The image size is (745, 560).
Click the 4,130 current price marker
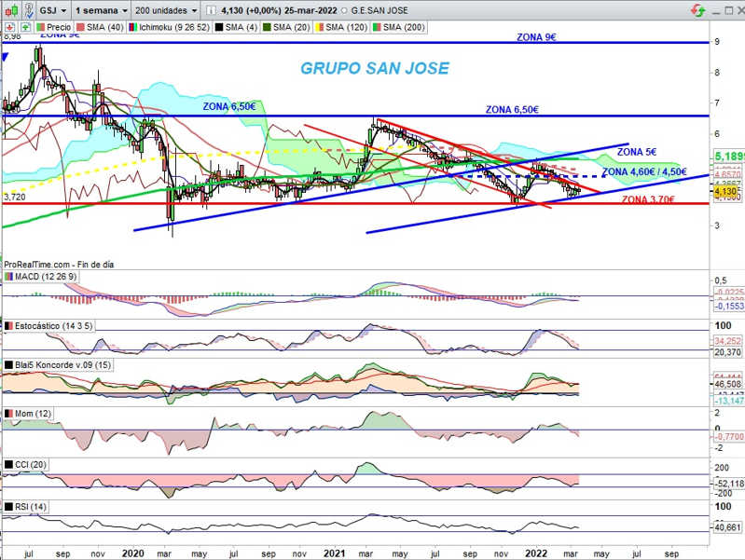tap(725, 191)
